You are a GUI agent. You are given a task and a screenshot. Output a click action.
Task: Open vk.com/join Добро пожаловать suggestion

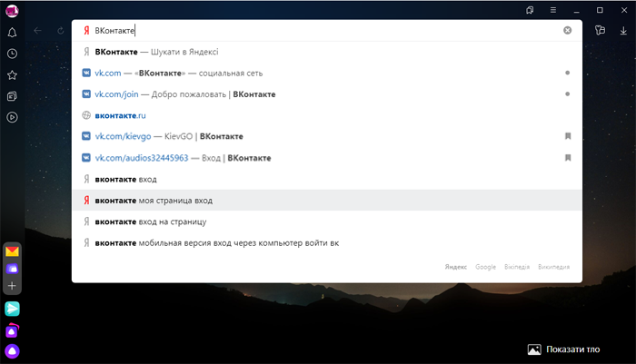click(327, 94)
